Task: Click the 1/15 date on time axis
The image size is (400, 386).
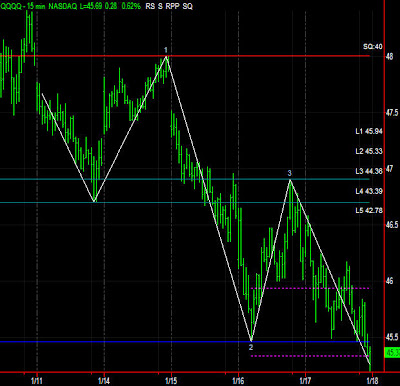Action: point(171,381)
